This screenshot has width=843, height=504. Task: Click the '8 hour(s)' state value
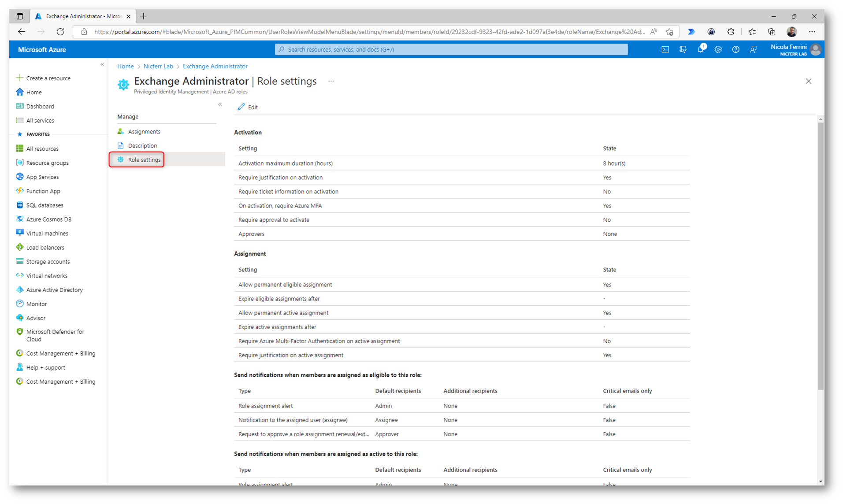[x=614, y=163]
